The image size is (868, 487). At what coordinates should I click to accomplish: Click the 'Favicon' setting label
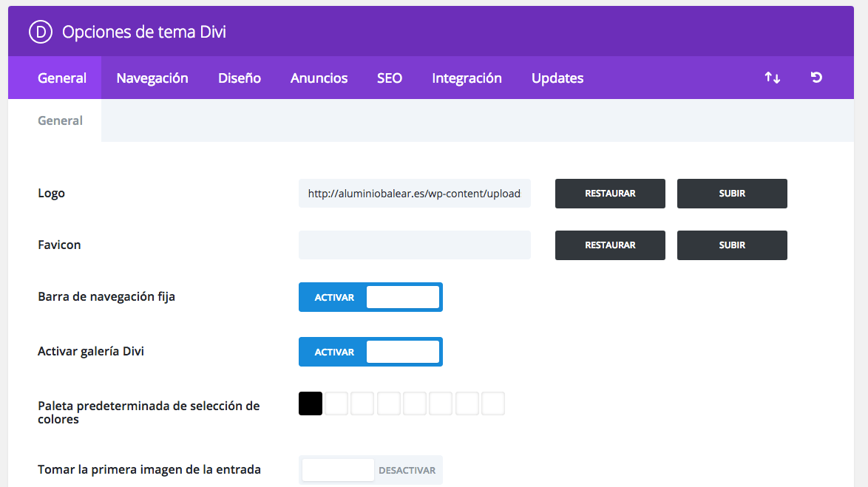pyautogui.click(x=59, y=245)
